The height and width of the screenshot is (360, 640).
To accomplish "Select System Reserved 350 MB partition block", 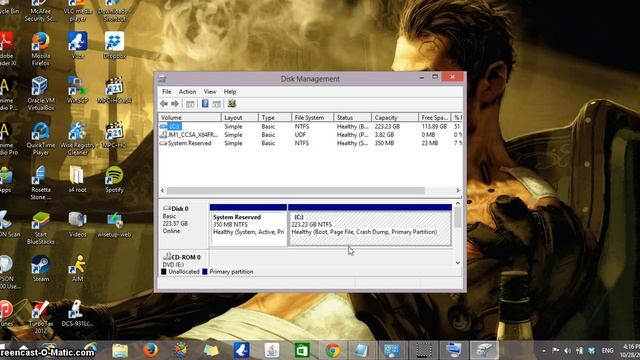I will click(x=248, y=225).
